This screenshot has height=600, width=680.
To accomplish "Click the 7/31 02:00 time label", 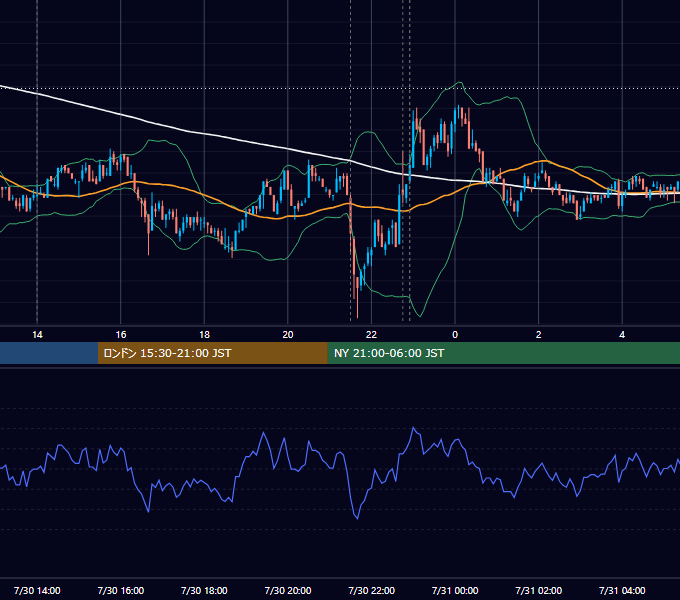I will pyautogui.click(x=539, y=590).
